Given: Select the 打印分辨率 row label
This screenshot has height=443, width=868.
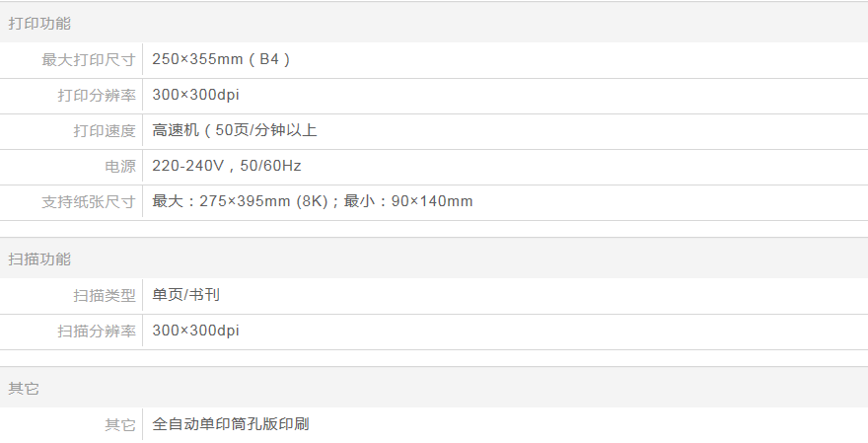Looking at the screenshot, I should pyautogui.click(x=97, y=95).
